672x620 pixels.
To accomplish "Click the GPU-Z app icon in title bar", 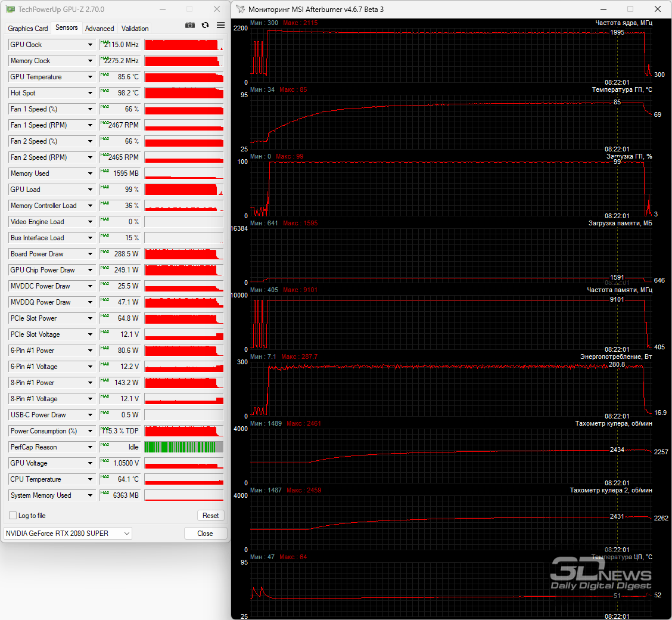I will tap(10, 9).
